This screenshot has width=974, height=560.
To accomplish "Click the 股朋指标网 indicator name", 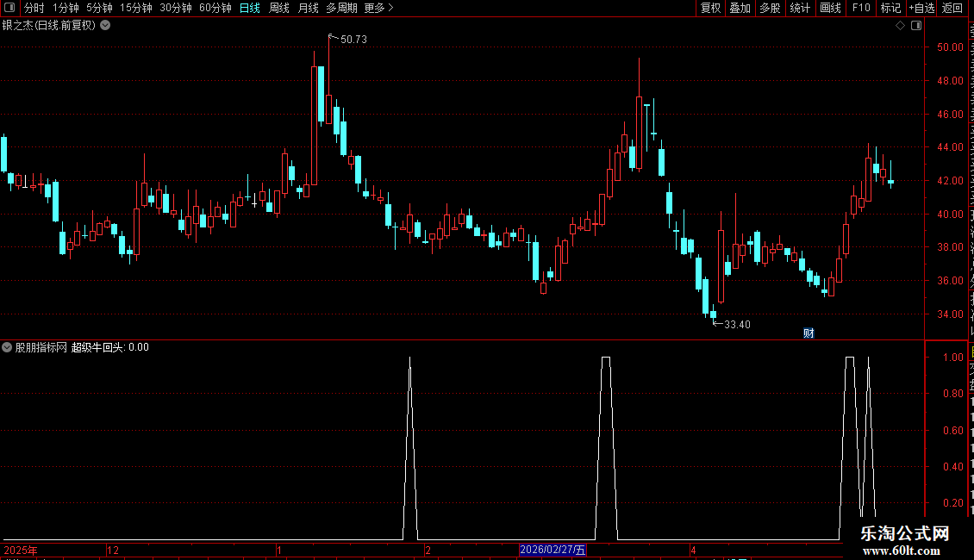I will tap(41, 347).
